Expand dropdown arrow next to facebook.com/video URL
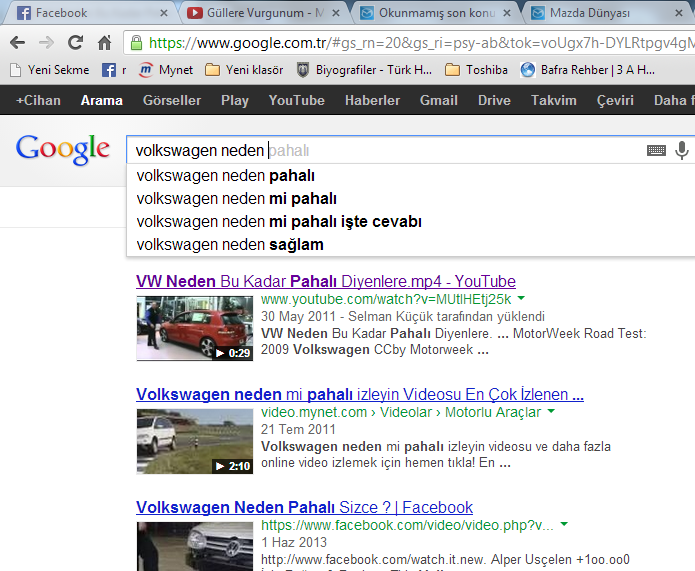695x571 pixels. point(564,524)
